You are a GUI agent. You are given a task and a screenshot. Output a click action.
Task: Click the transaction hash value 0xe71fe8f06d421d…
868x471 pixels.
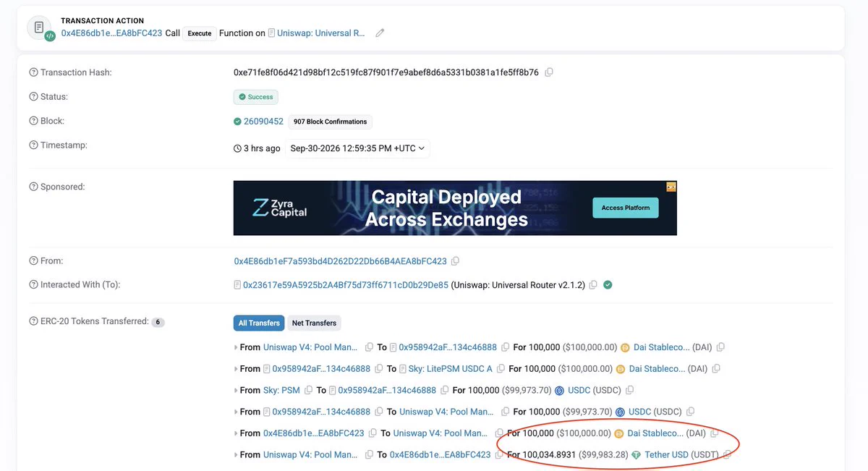[386, 72]
